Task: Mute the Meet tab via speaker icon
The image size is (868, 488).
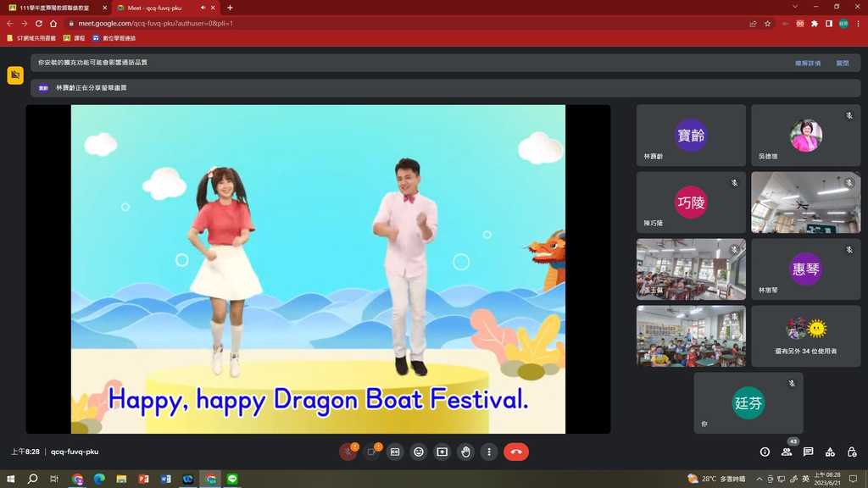Action: pyautogui.click(x=203, y=8)
